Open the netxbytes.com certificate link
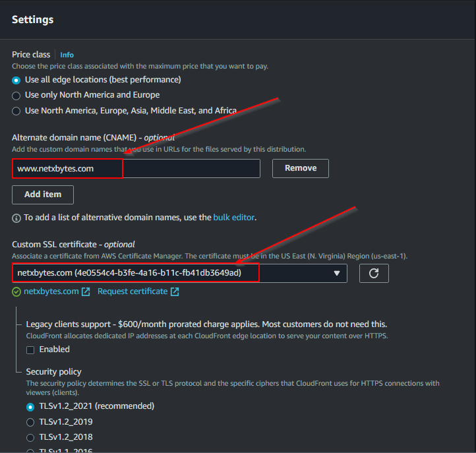This screenshot has width=476, height=453. click(x=51, y=291)
